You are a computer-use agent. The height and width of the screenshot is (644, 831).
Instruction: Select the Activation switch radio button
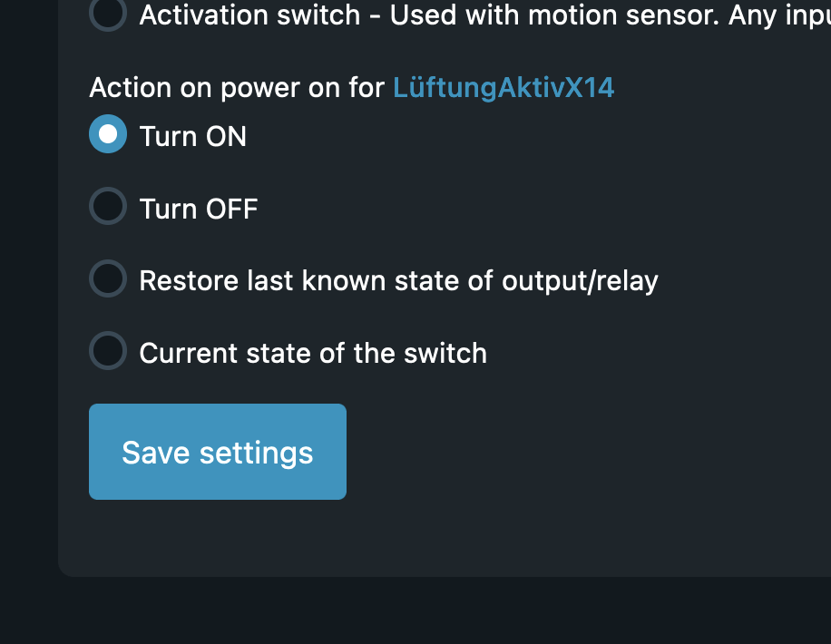pyautogui.click(x=108, y=14)
